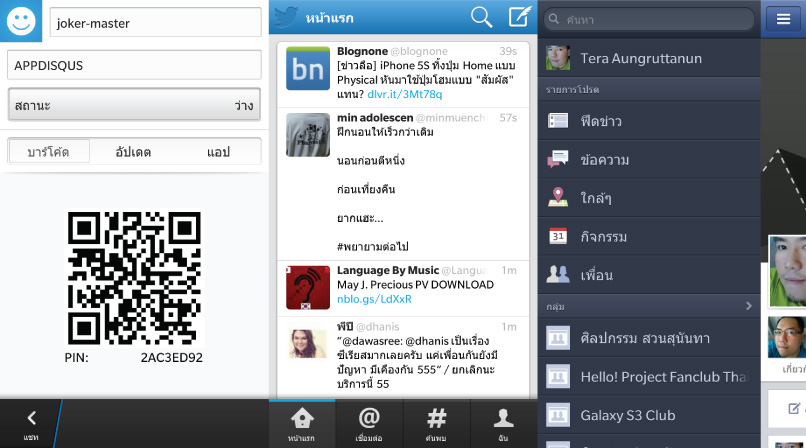Screen dimensions: 806x448
Task: Focus the Facebook ค้นหา search field
Action: 649,20
